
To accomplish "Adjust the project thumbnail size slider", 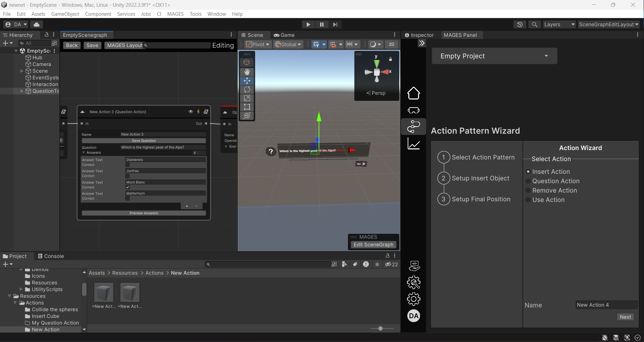I will coord(380,329).
